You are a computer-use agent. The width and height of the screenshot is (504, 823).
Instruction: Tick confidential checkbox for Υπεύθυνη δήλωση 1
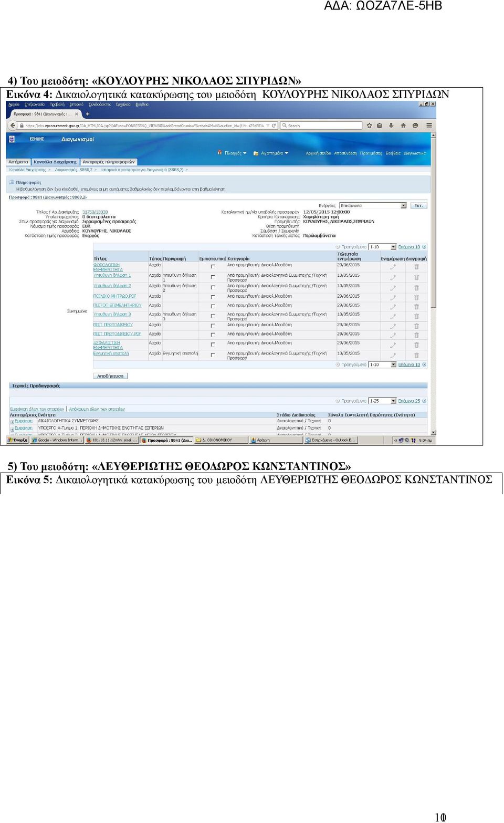pos(213,277)
